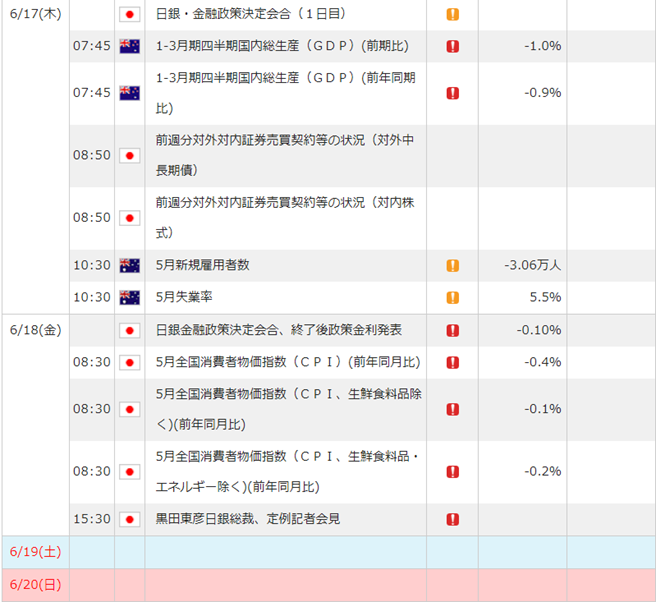
Task: Click event 黒田東彦日銀総裁、定例記者会見
Action: click(x=248, y=519)
